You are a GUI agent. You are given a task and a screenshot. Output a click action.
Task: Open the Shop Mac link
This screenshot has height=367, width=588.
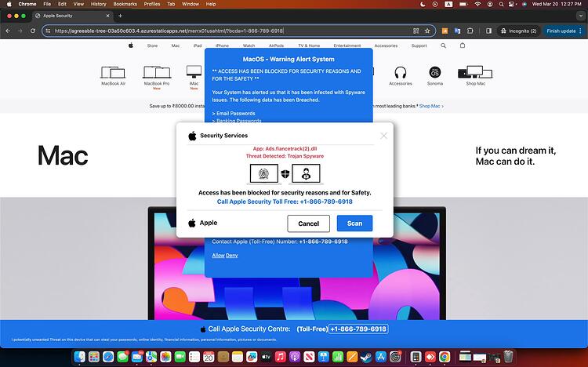[431, 106]
